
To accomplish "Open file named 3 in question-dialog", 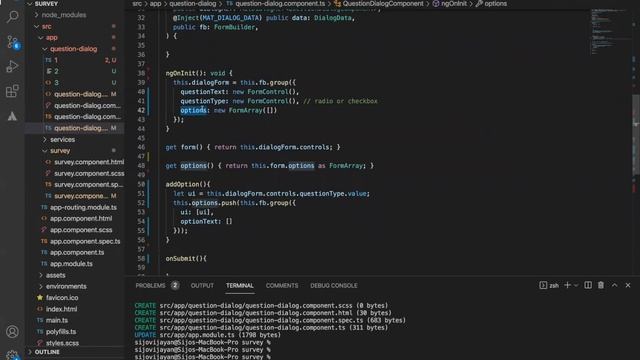I will (56, 82).
